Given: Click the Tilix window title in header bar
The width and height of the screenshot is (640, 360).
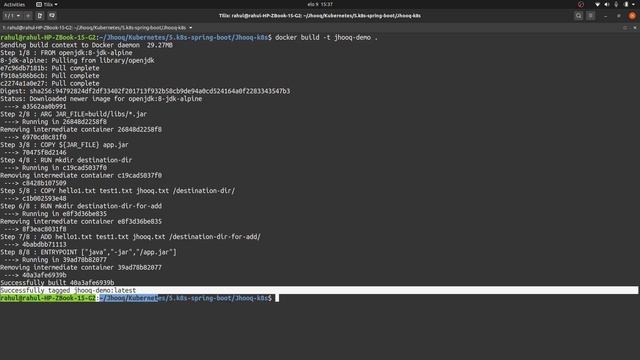Looking at the screenshot, I should point(320,16).
